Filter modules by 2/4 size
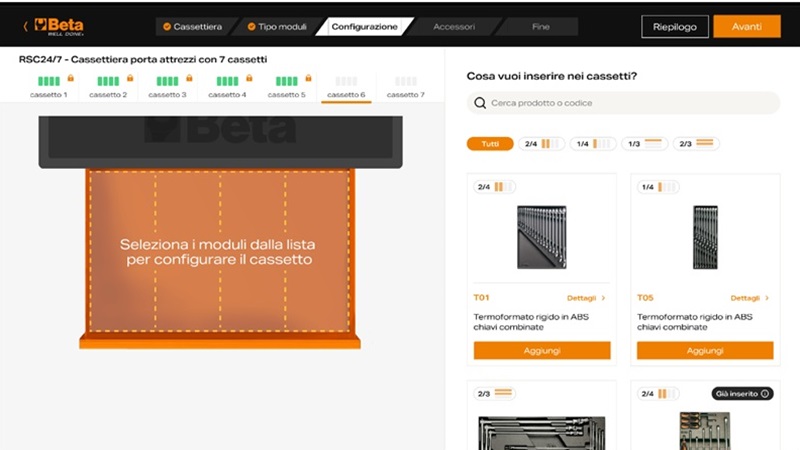 pyautogui.click(x=541, y=144)
